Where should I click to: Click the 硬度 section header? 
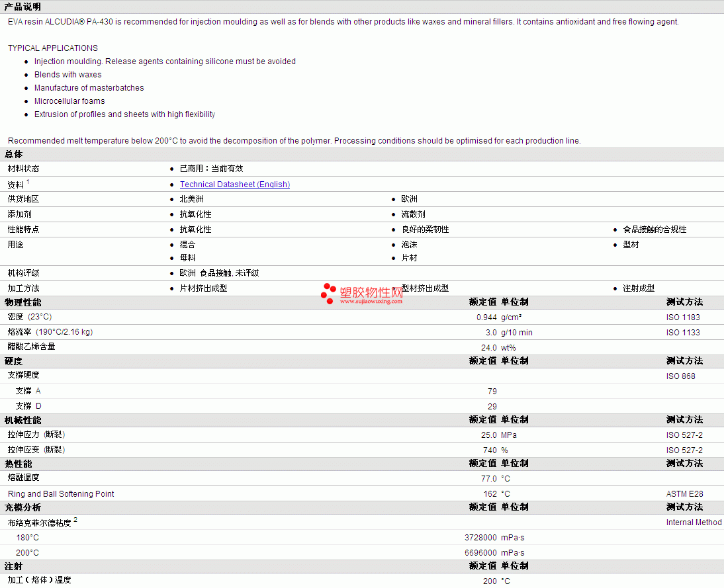(13, 361)
